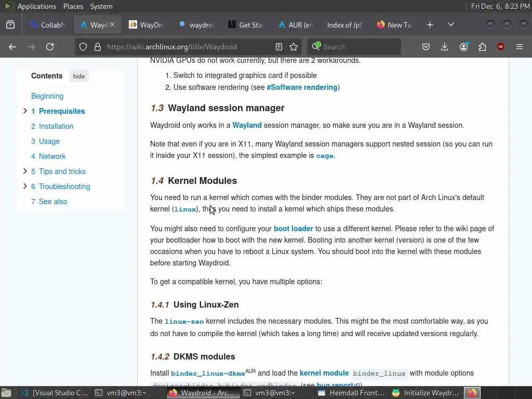Open tracking protection shield icon
Screen dimensions: 532x399
point(83,47)
